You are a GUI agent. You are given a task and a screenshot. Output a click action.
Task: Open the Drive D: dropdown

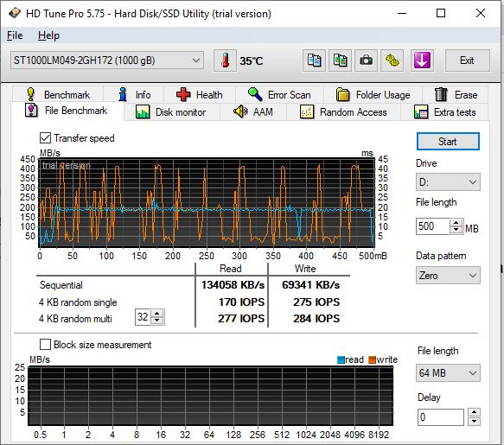pyautogui.click(x=448, y=182)
